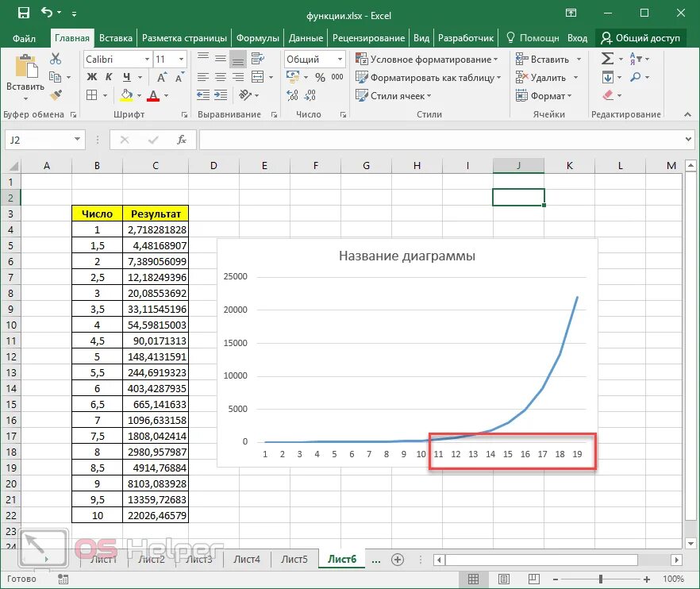The image size is (700, 589).
Task: Toggle underline formatting (Ч)
Action: coord(127,77)
